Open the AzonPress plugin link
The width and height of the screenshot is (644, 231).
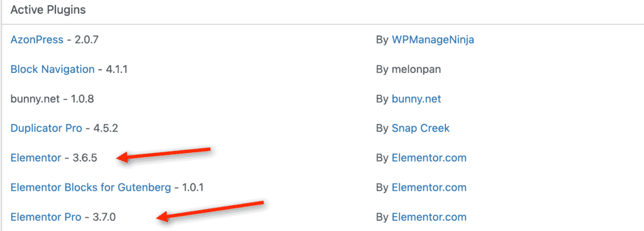click(37, 40)
